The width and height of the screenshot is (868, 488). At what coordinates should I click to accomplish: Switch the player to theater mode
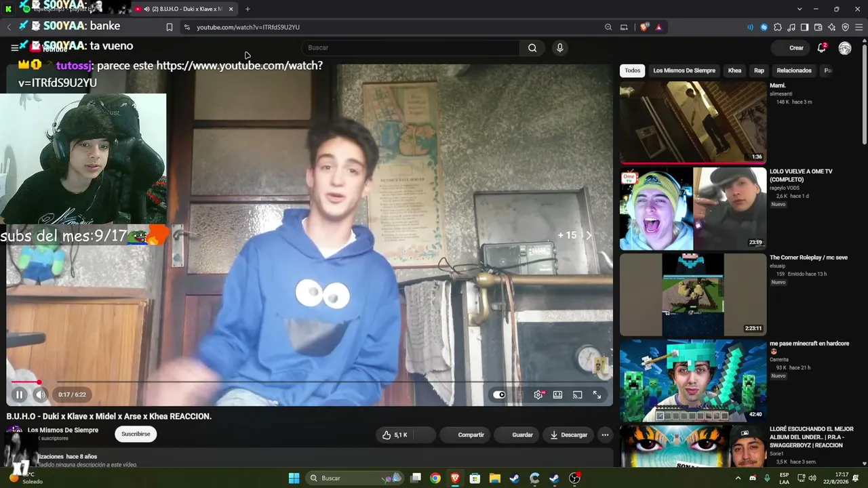(557, 394)
